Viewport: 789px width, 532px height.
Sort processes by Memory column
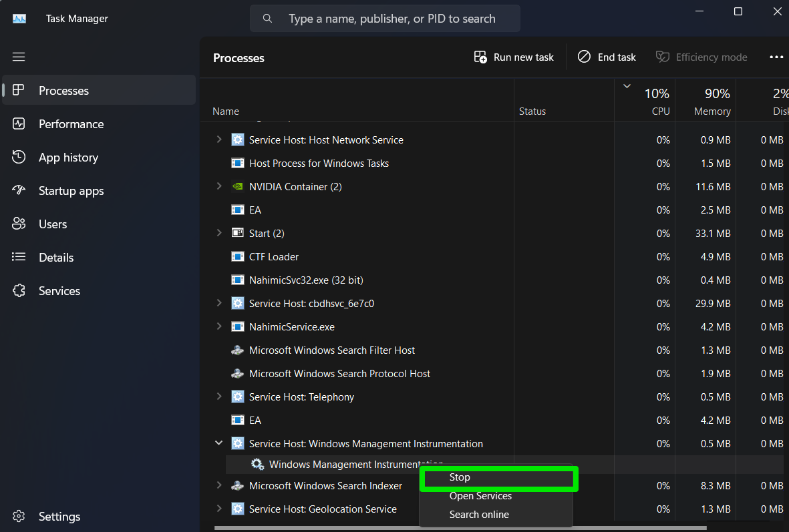click(x=712, y=100)
